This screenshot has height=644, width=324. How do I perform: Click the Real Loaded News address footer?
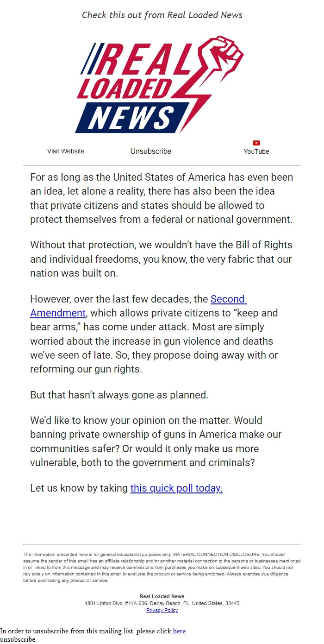tap(162, 603)
